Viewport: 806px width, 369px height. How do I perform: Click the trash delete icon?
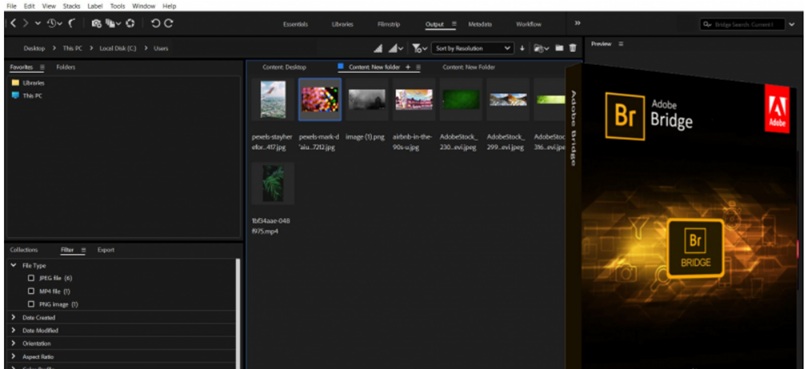click(x=573, y=48)
